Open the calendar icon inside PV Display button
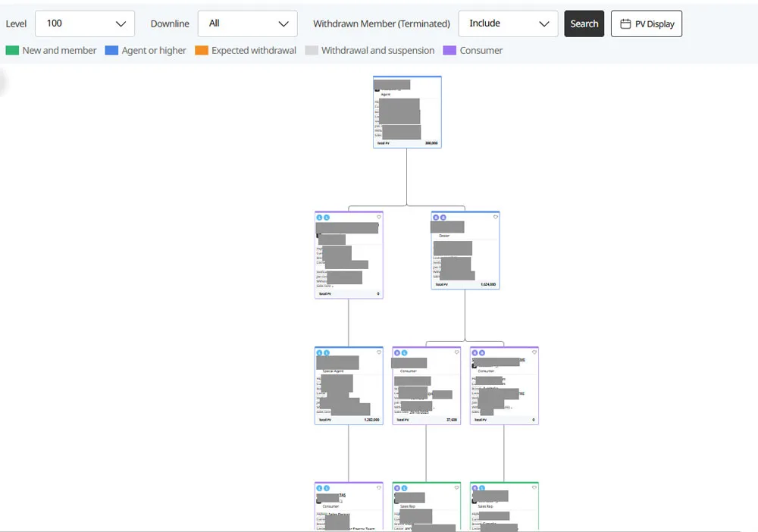 point(625,23)
